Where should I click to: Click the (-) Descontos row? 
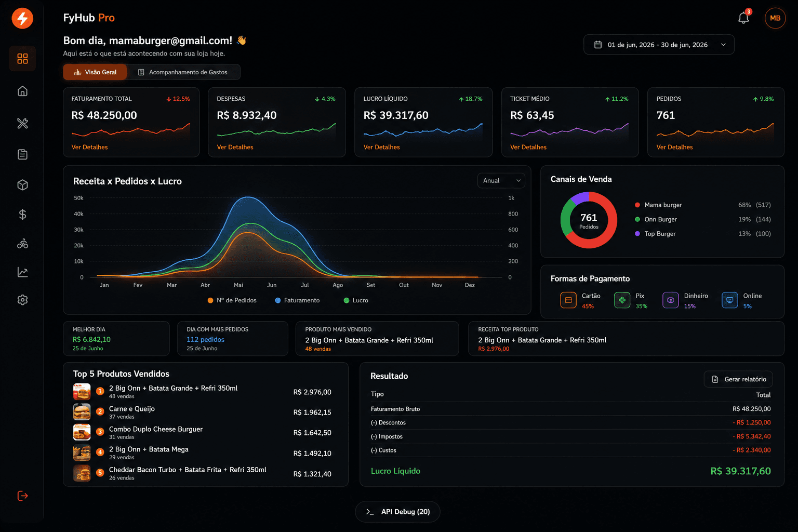(x=571, y=422)
